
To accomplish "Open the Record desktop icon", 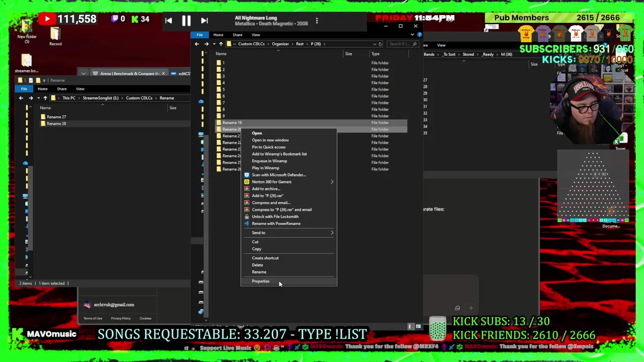I will [55, 36].
